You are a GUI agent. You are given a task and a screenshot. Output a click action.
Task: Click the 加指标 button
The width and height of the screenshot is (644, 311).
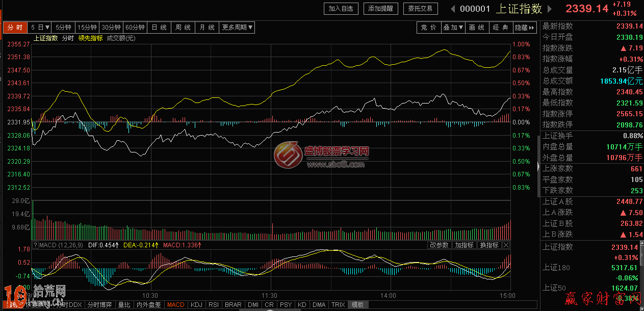pos(464,245)
